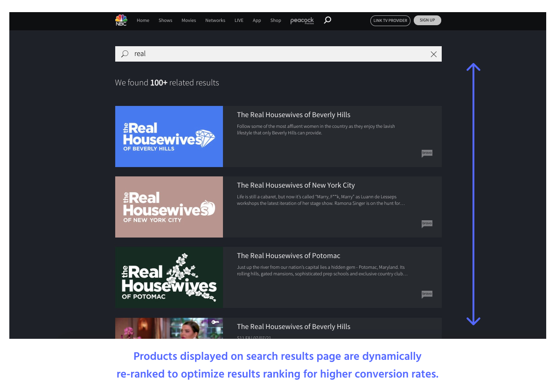
Task: Click the NBC peacock logo
Action: tap(121, 20)
